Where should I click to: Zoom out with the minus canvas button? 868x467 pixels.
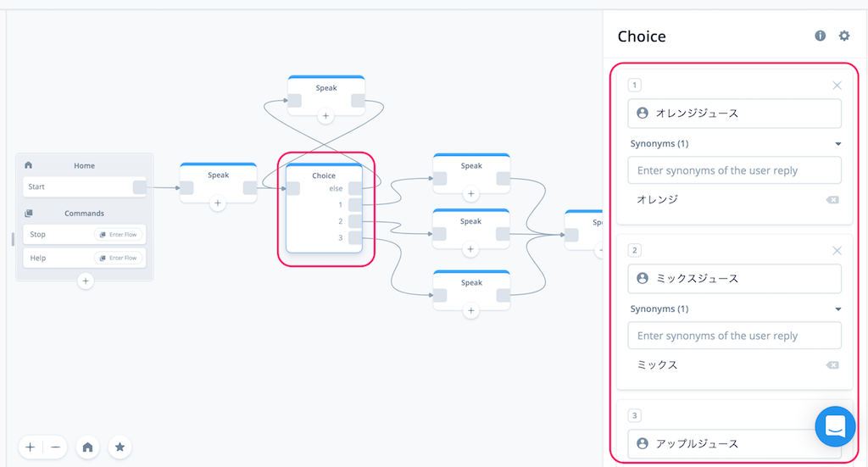55,447
